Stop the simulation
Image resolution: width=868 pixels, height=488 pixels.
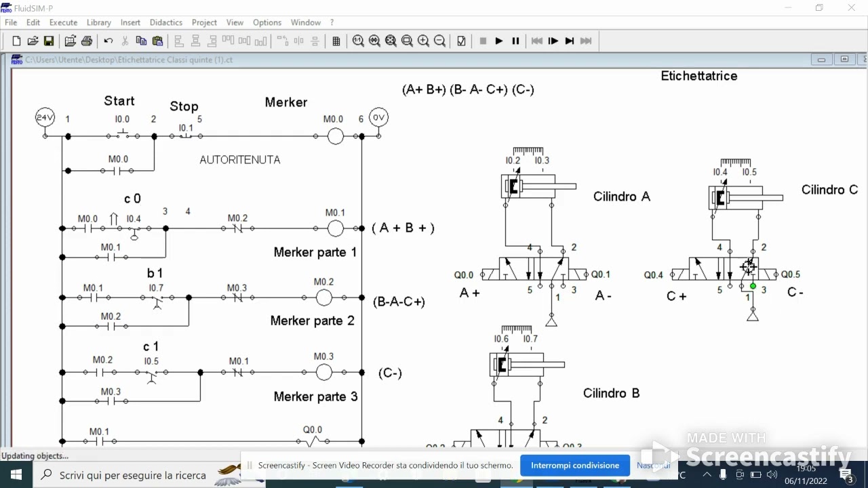coord(483,41)
